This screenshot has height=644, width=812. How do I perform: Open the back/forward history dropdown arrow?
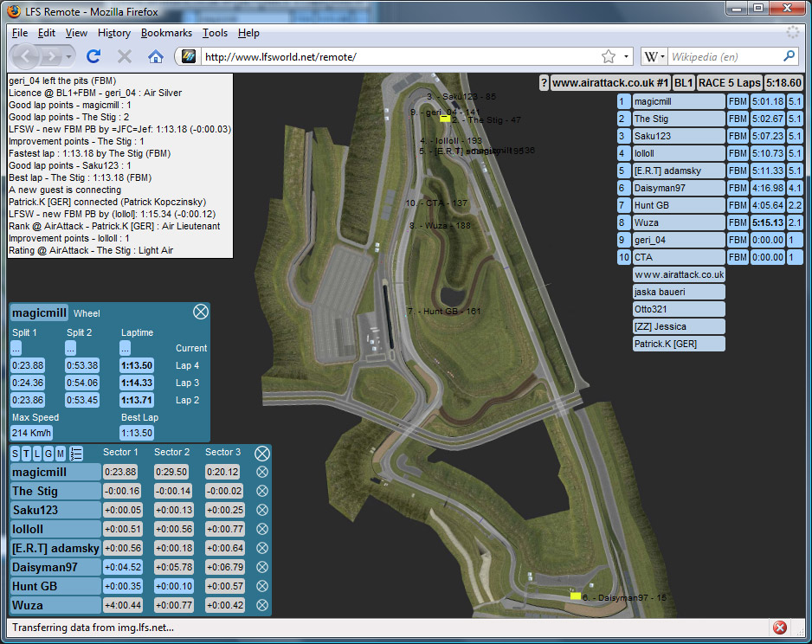point(68,56)
